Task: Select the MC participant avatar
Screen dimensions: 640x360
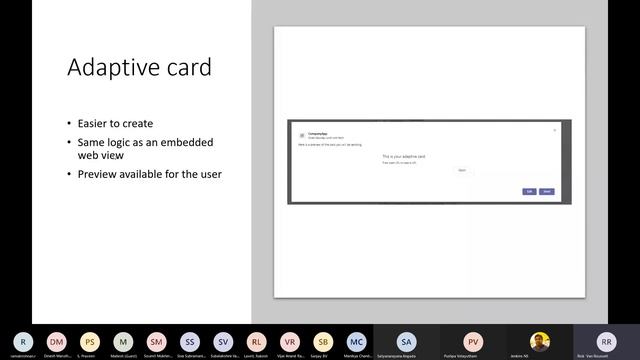Action: pyautogui.click(x=356, y=342)
